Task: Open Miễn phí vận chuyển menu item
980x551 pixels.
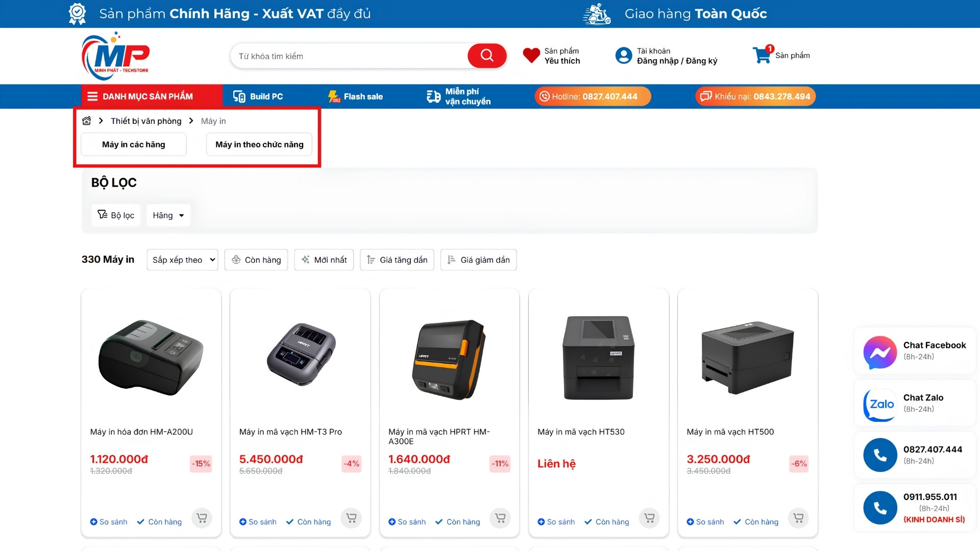Action: coord(458,96)
